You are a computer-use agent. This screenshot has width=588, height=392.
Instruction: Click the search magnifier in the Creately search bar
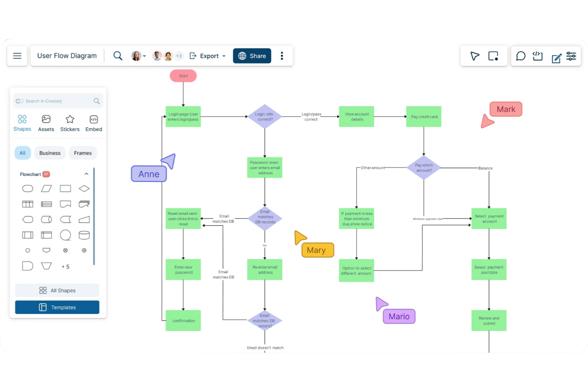tap(96, 101)
